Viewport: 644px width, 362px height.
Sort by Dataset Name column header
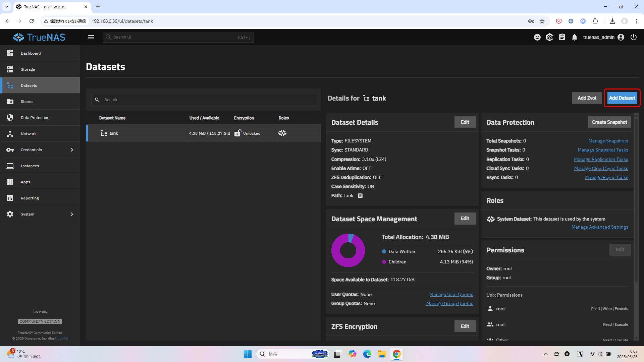(x=112, y=118)
